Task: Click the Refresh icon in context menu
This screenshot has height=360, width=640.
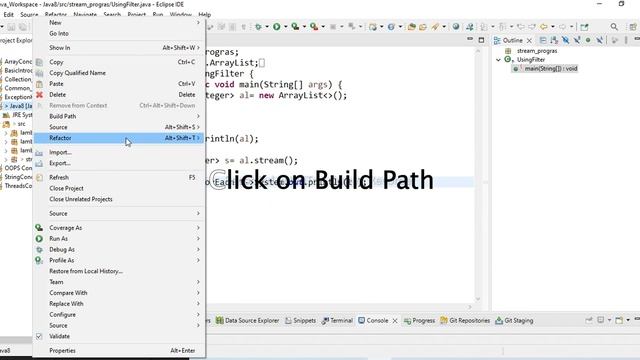Action: [39, 178]
